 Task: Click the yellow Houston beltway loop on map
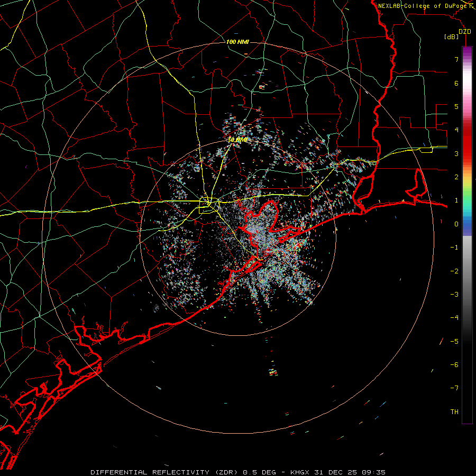pos(209,206)
